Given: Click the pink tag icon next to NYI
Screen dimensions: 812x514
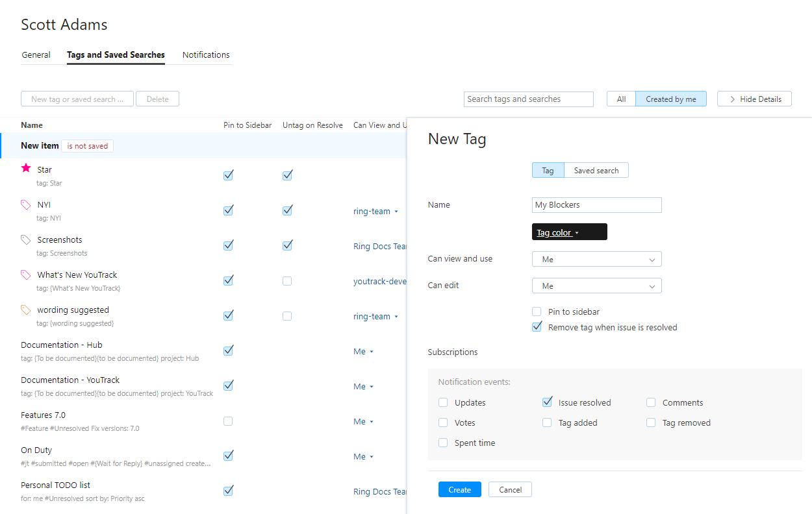Looking at the screenshot, I should tap(26, 204).
